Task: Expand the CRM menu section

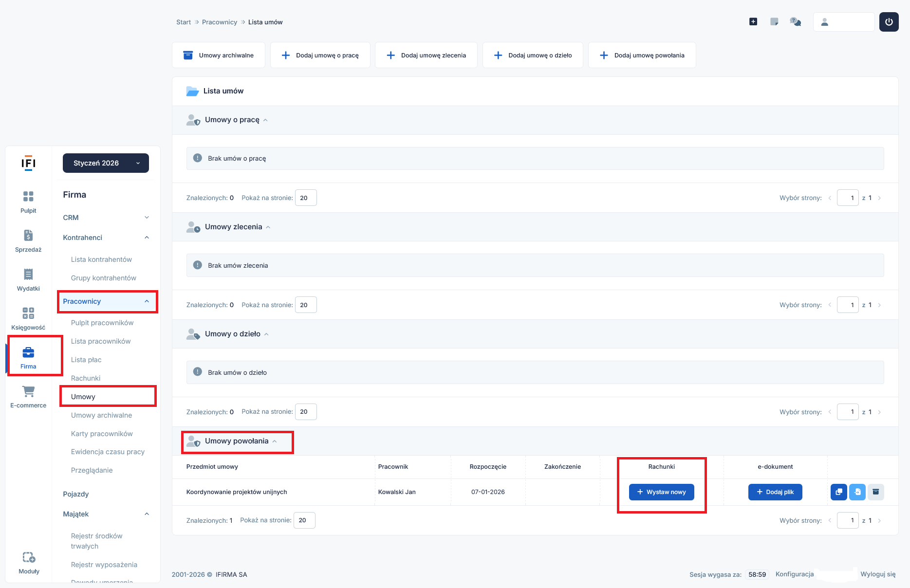Action: (x=106, y=218)
